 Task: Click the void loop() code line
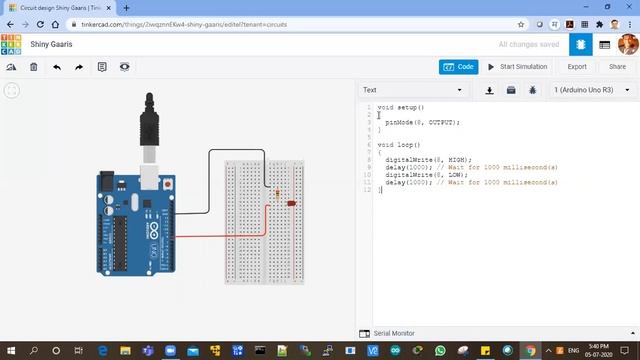point(399,145)
